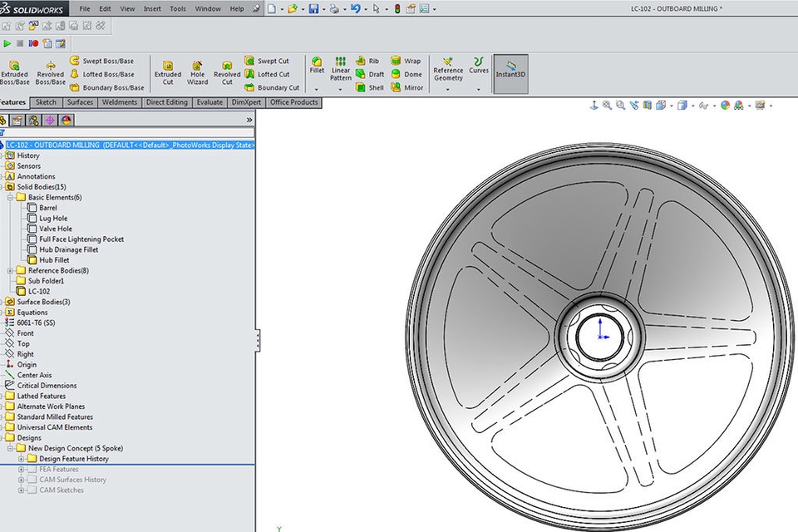Click the green macro play button

pyautogui.click(x=7, y=43)
